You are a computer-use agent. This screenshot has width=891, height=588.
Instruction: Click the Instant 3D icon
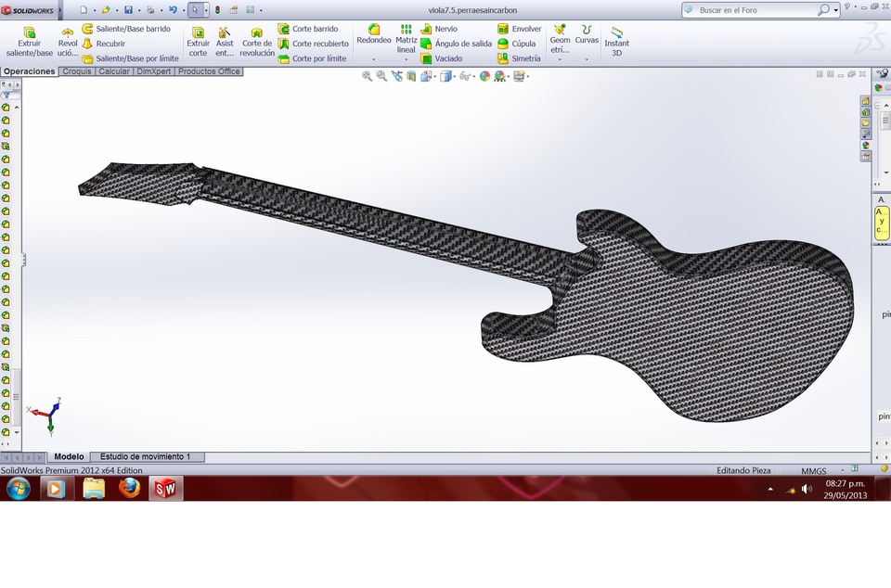pyautogui.click(x=616, y=41)
